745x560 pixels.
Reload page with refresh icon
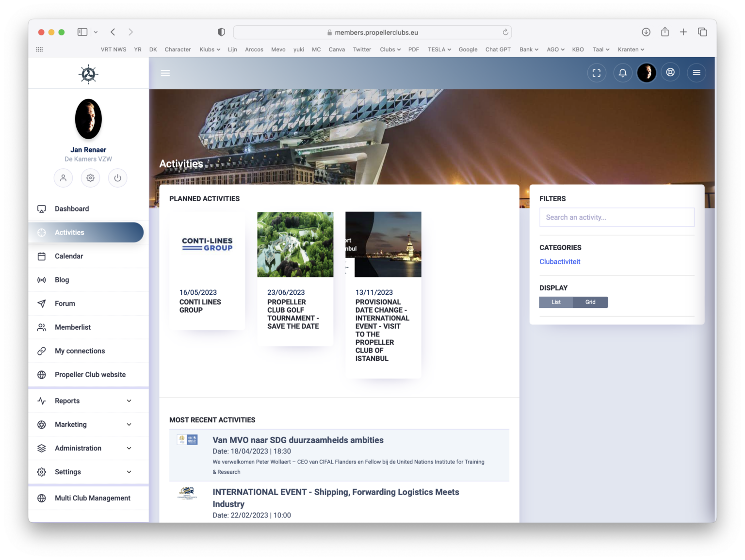coord(505,32)
